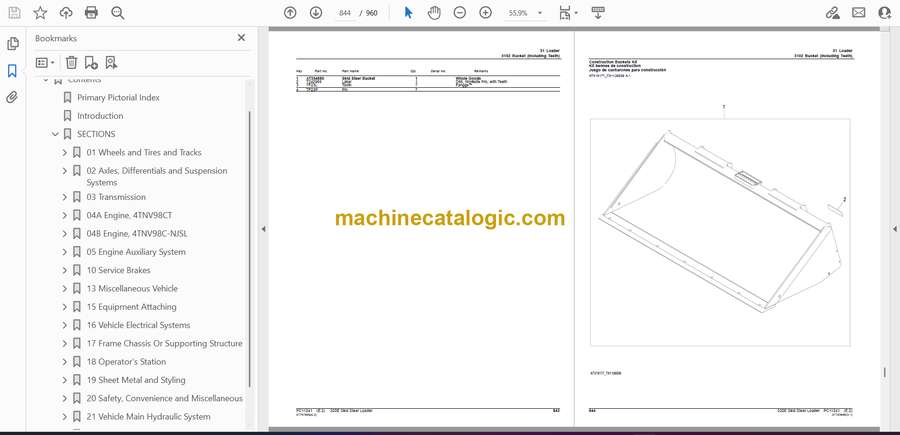The width and height of the screenshot is (900, 435).
Task: Open bookmark options menu dropdown
Action: [45, 63]
